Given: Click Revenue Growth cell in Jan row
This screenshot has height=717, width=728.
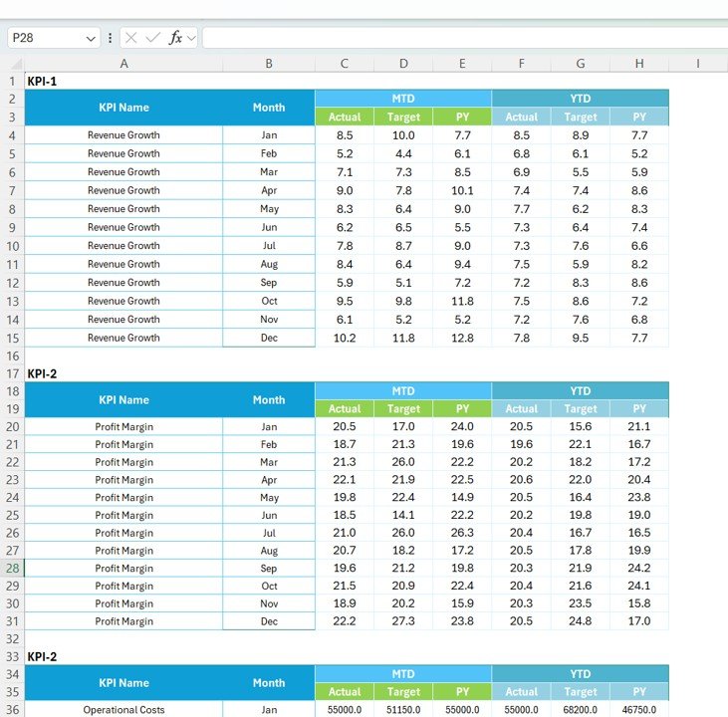Looking at the screenshot, I should click(x=123, y=135).
